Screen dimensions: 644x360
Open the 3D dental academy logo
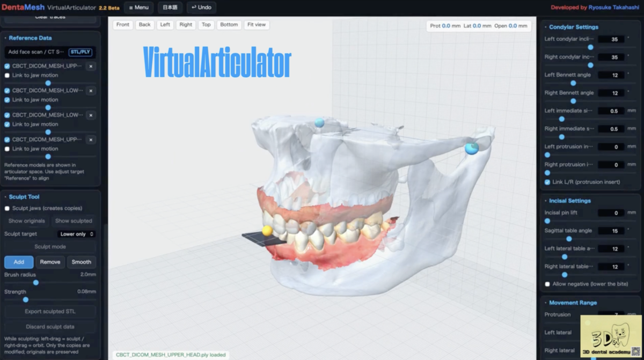point(611,337)
